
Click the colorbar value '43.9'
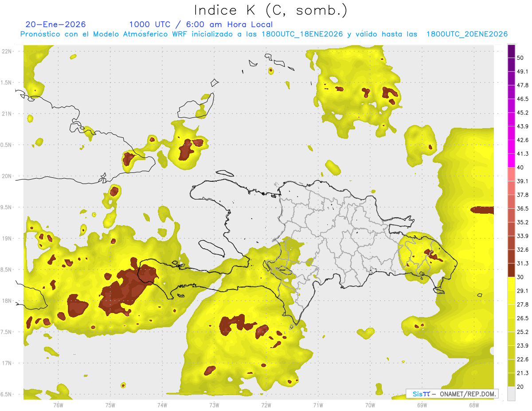click(523, 126)
